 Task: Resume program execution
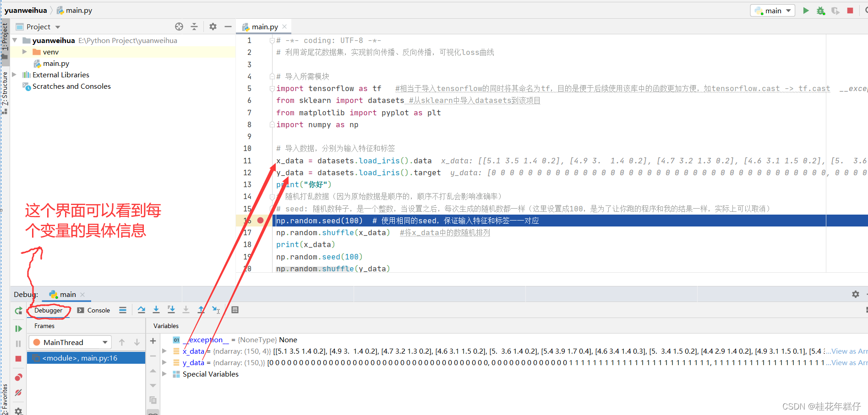18,329
